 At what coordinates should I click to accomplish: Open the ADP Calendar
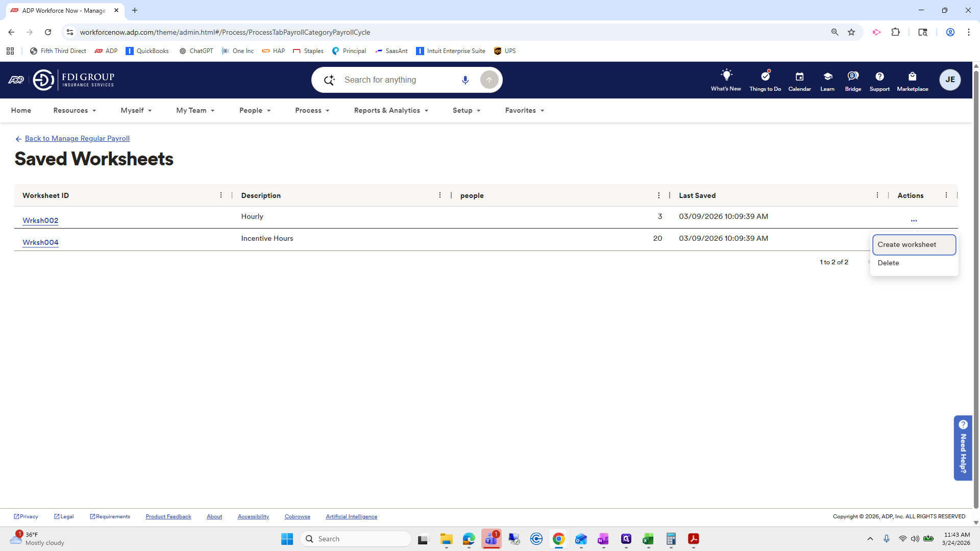(799, 80)
